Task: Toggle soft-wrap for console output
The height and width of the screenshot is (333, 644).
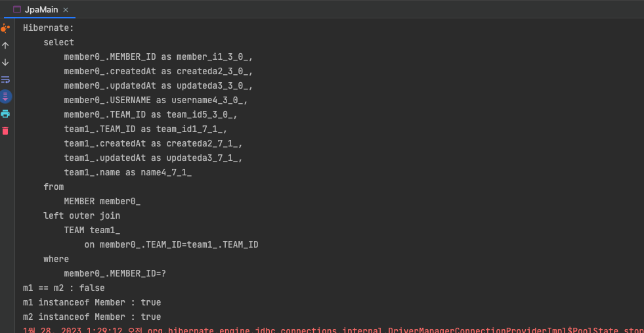Action: tap(5, 79)
